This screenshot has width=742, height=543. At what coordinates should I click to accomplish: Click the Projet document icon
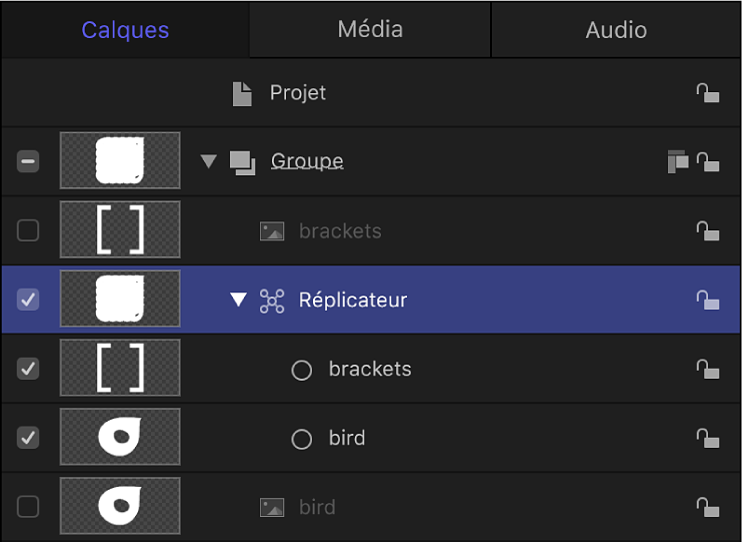click(242, 93)
